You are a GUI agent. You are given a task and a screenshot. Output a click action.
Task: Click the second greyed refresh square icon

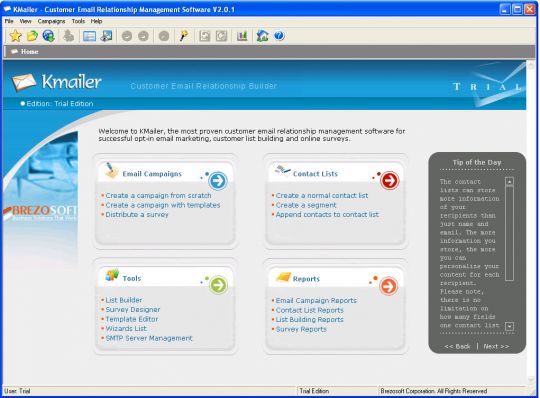click(221, 36)
